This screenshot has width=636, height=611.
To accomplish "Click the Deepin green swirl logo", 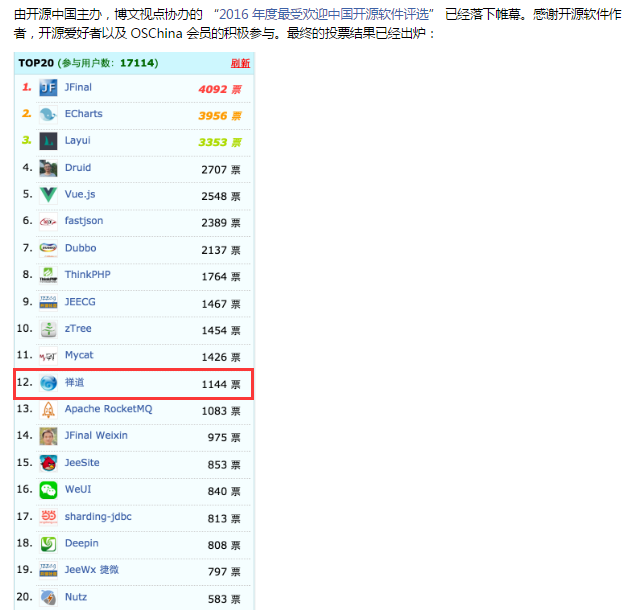I will (x=48, y=544).
